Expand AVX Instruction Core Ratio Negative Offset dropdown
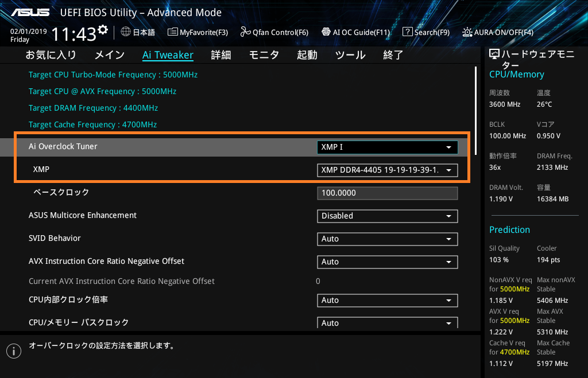588x378 pixels. coord(388,262)
